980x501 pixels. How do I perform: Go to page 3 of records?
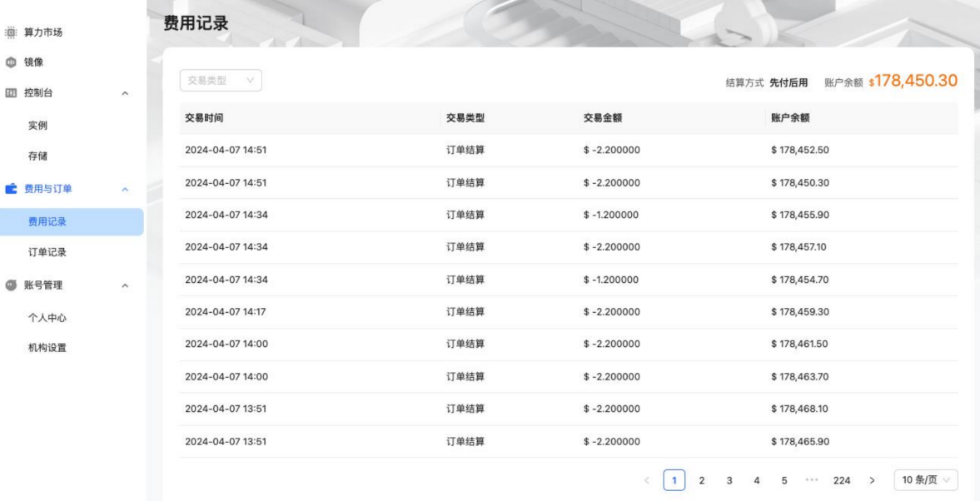729,480
